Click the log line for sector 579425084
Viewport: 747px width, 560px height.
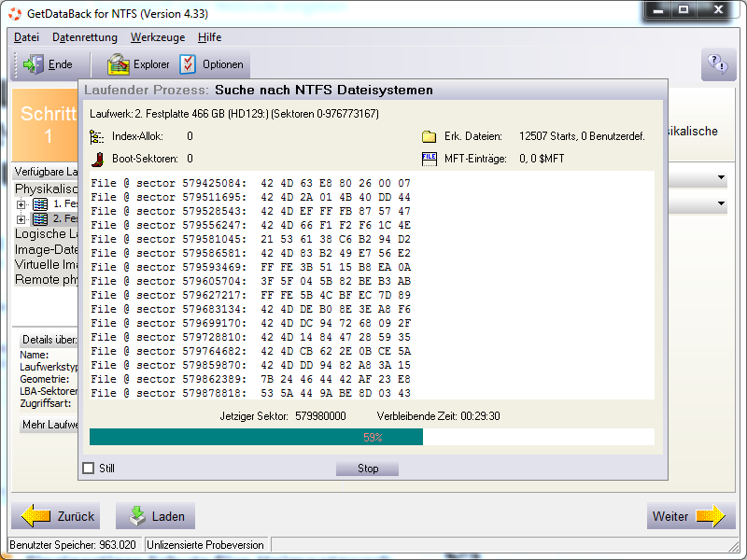(x=250, y=183)
